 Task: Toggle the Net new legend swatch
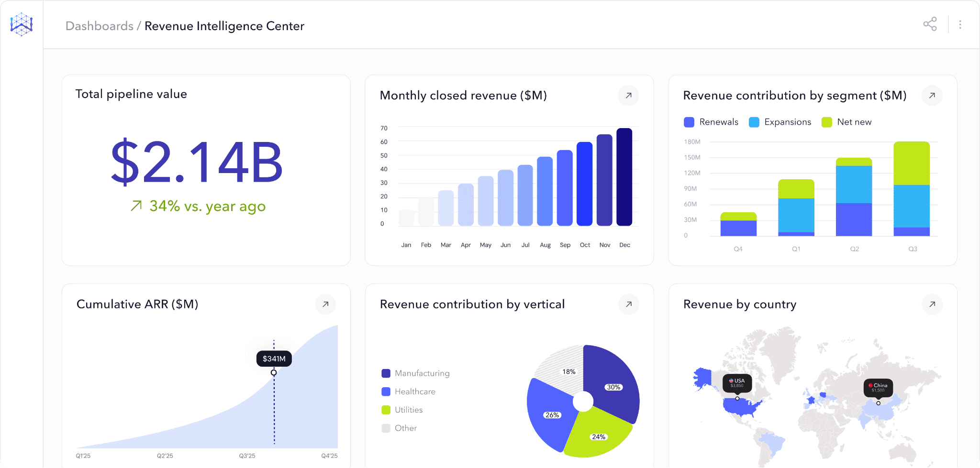pyautogui.click(x=827, y=122)
